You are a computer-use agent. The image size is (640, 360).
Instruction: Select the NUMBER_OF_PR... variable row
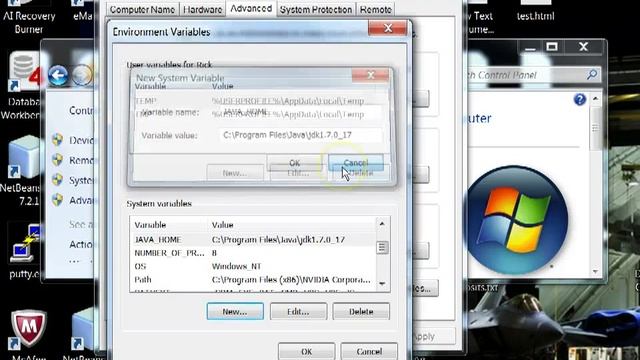tap(253, 253)
